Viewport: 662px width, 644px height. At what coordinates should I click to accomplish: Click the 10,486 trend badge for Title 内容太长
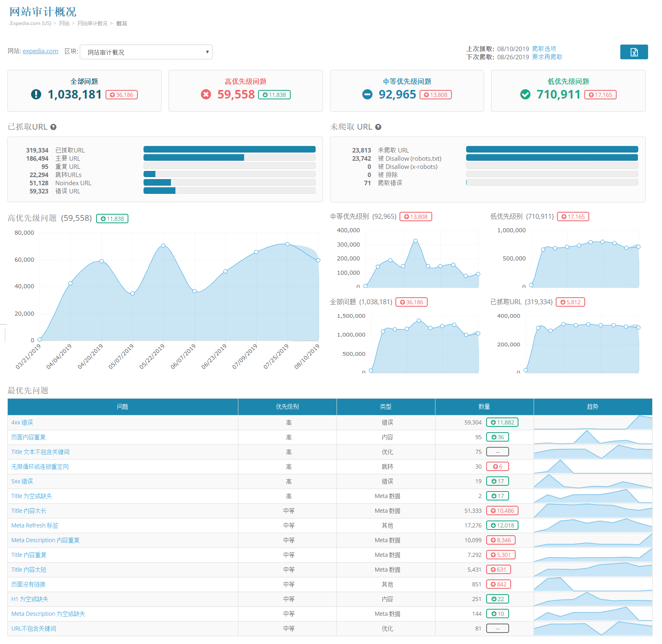click(x=502, y=511)
